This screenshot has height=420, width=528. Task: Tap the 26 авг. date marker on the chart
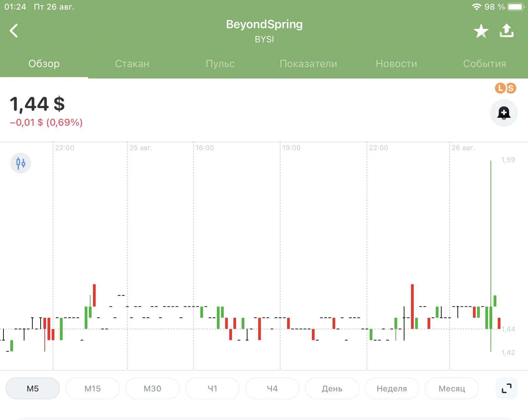[x=463, y=148]
